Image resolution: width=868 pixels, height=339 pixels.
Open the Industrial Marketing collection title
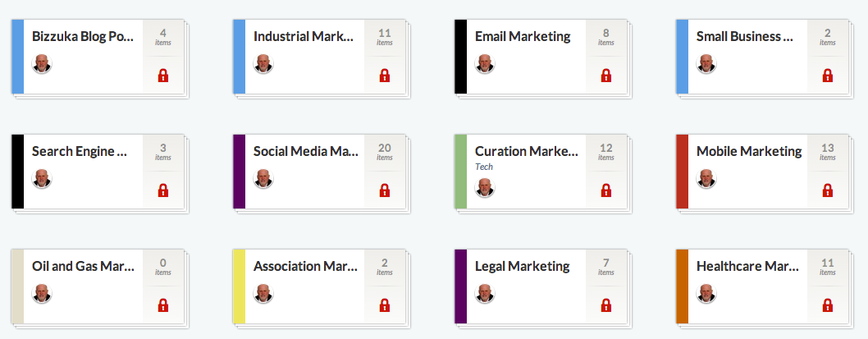tap(304, 37)
